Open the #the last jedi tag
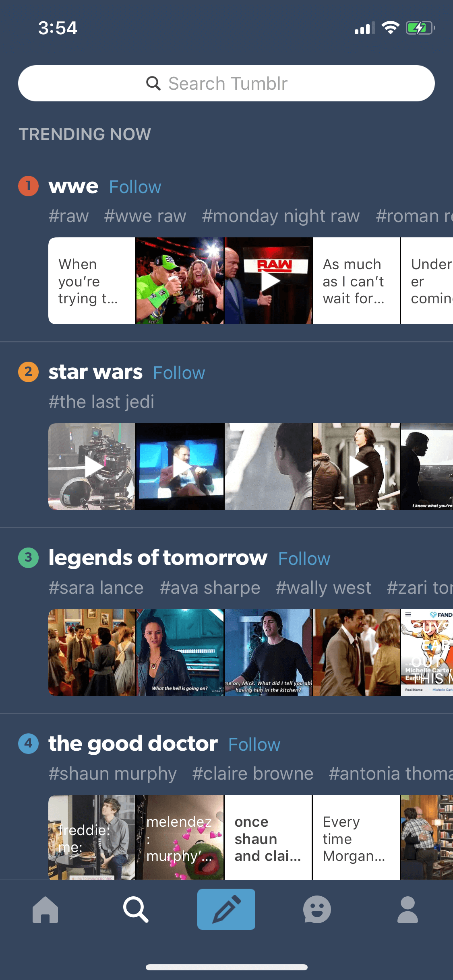The width and height of the screenshot is (453, 980). (x=101, y=402)
